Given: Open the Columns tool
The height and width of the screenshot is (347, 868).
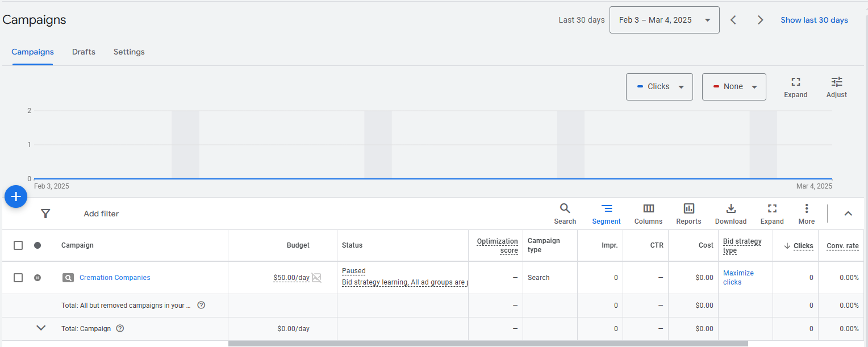Looking at the screenshot, I should [648, 214].
